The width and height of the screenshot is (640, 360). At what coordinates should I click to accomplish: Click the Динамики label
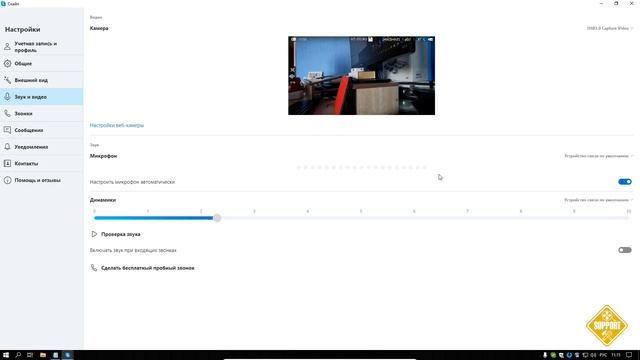click(x=103, y=200)
